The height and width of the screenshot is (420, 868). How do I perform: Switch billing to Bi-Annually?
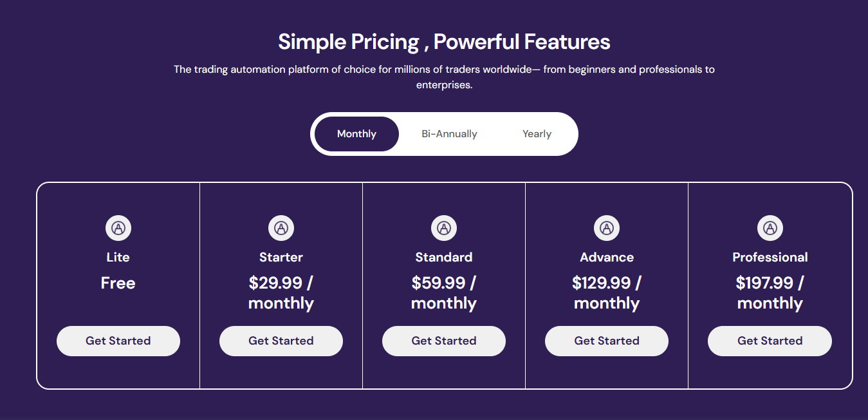tap(449, 134)
